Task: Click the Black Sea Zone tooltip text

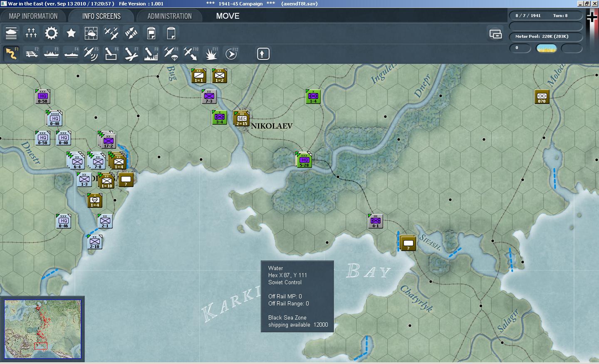Action: (287, 317)
